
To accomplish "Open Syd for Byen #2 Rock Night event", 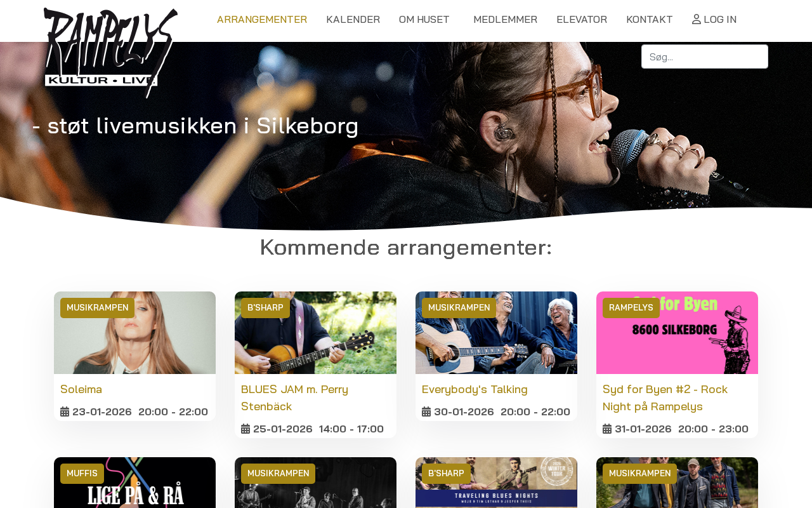I will tap(665, 398).
